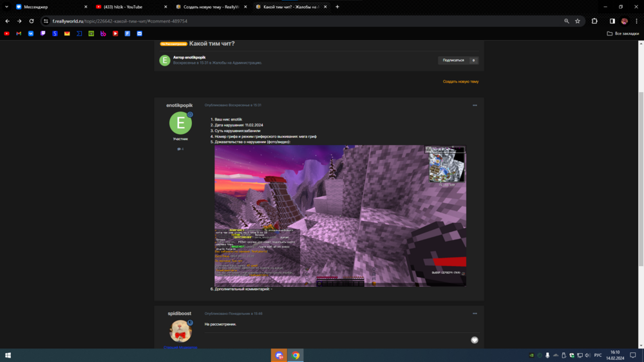Enlarge the Minecraft screenshot attachment
644x362 pixels.
(x=340, y=216)
